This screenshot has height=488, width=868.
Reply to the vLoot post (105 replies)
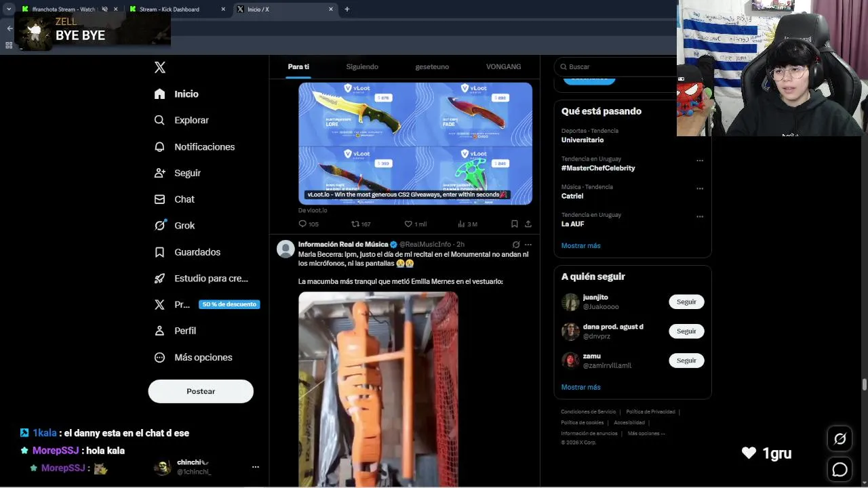coord(309,224)
